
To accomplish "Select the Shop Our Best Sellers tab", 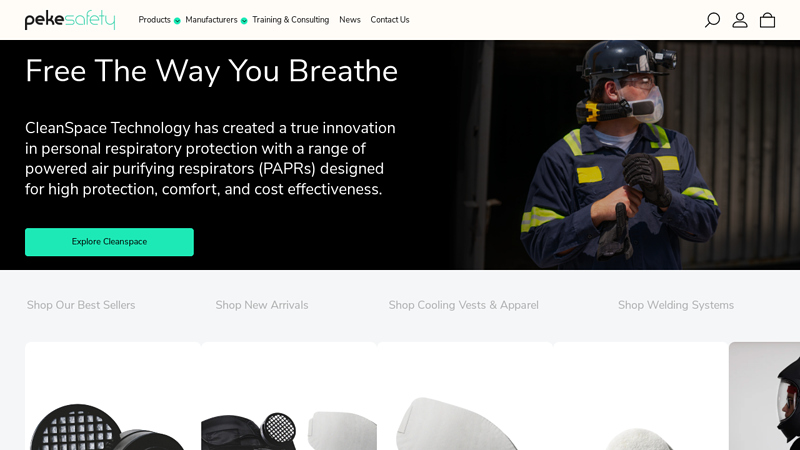I will tap(81, 305).
